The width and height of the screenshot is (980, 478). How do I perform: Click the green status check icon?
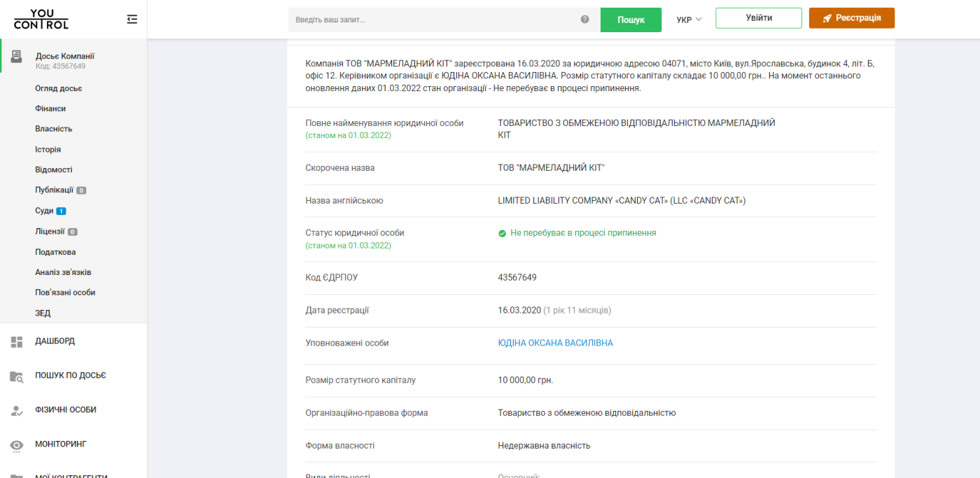502,233
